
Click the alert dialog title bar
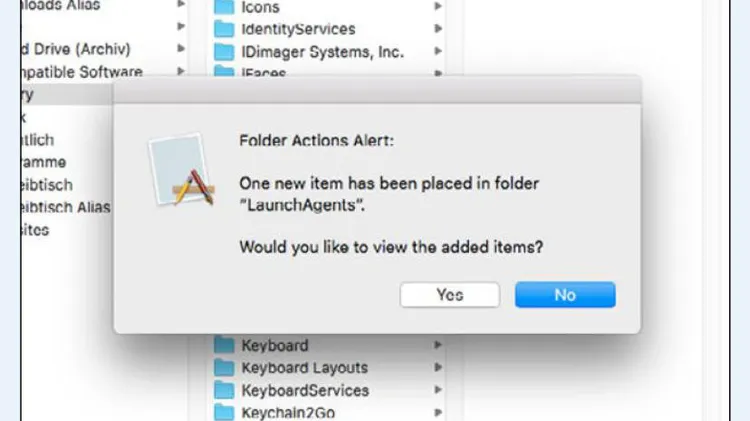(377, 92)
